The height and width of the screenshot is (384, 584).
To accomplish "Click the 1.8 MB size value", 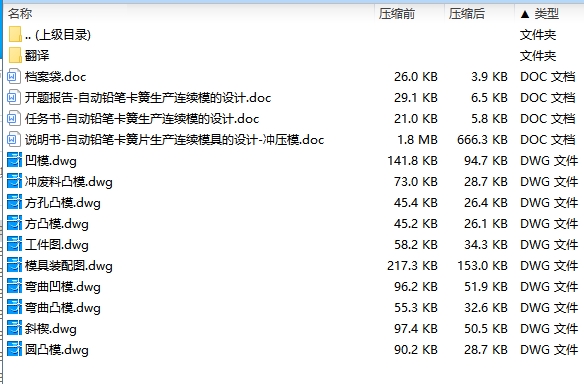I will tap(417, 140).
